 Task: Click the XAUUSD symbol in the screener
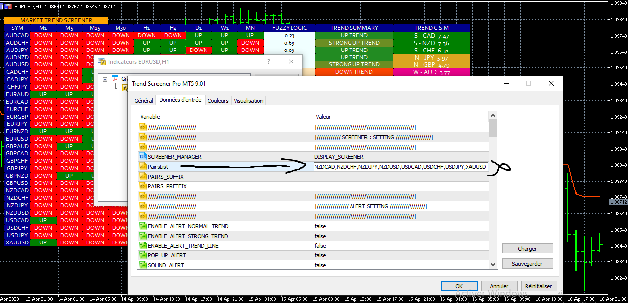pyautogui.click(x=17, y=242)
